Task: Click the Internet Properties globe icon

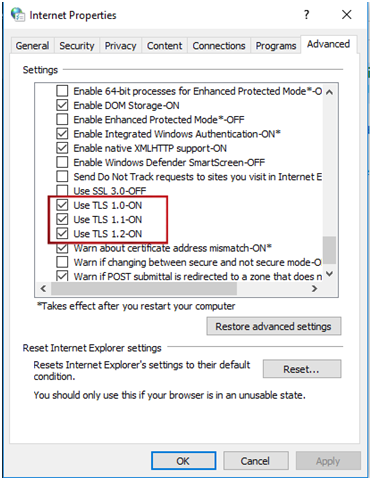Action: coord(17,15)
